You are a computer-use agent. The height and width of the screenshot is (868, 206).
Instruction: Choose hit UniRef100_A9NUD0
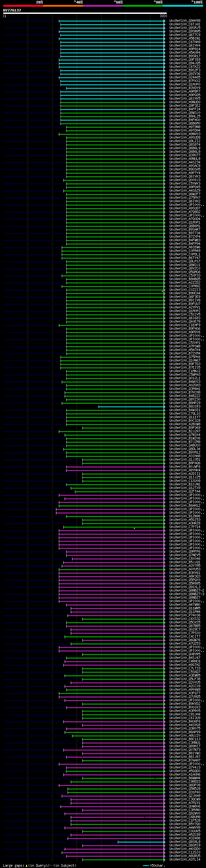[185, 102]
